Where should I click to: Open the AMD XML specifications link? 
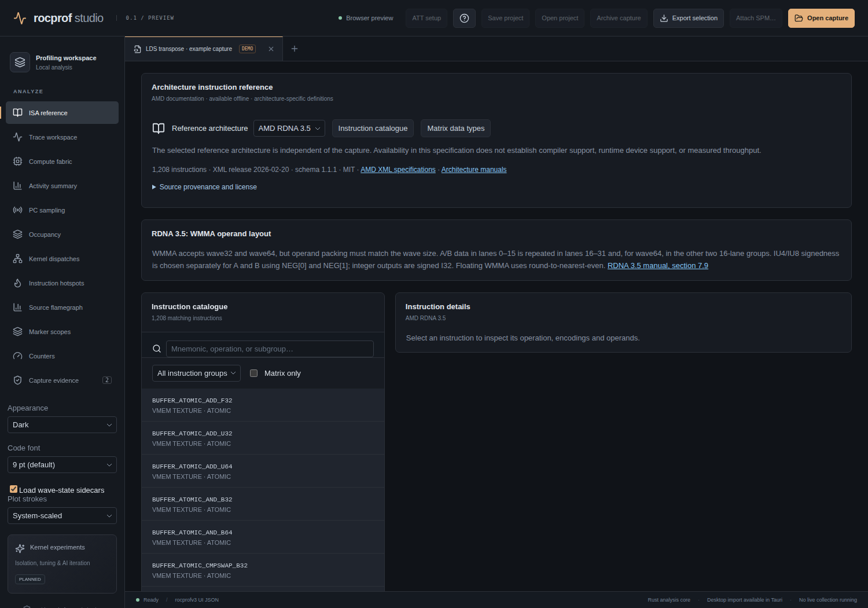[x=398, y=170]
